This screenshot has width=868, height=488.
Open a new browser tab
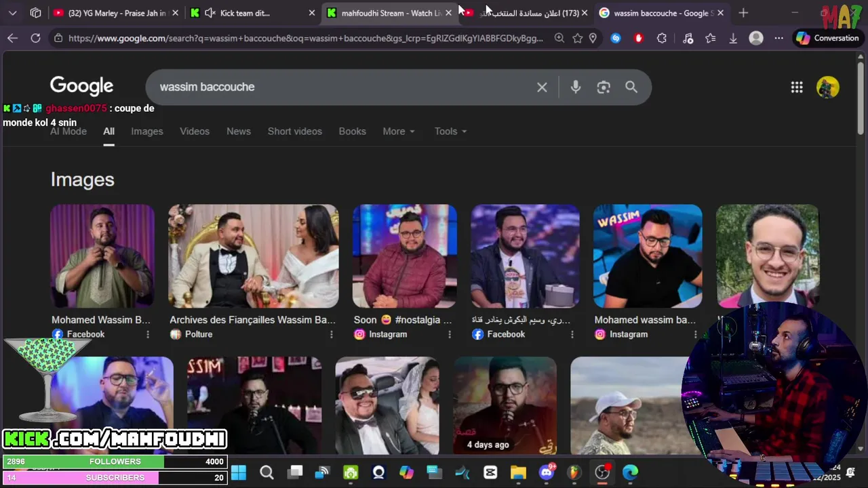pyautogui.click(x=743, y=13)
